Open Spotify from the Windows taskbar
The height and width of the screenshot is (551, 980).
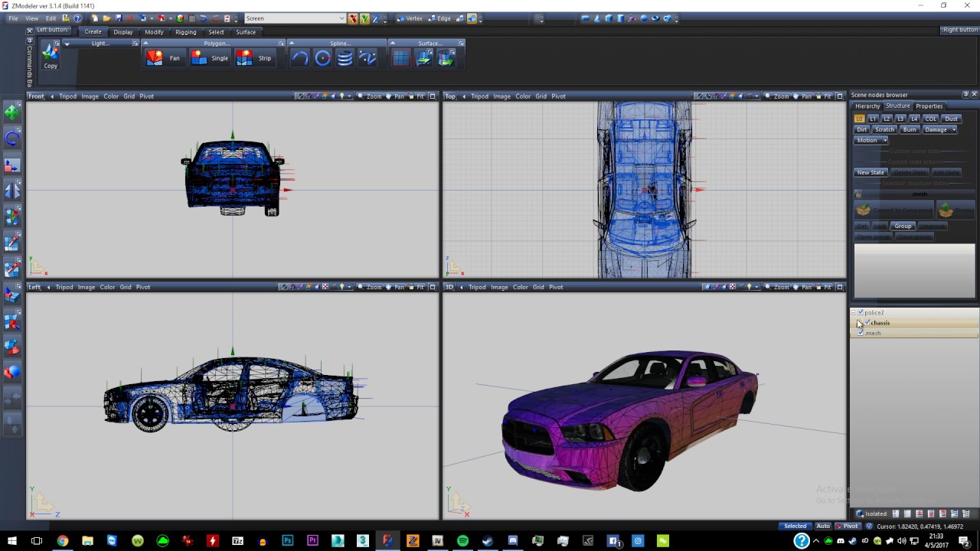tap(462, 541)
